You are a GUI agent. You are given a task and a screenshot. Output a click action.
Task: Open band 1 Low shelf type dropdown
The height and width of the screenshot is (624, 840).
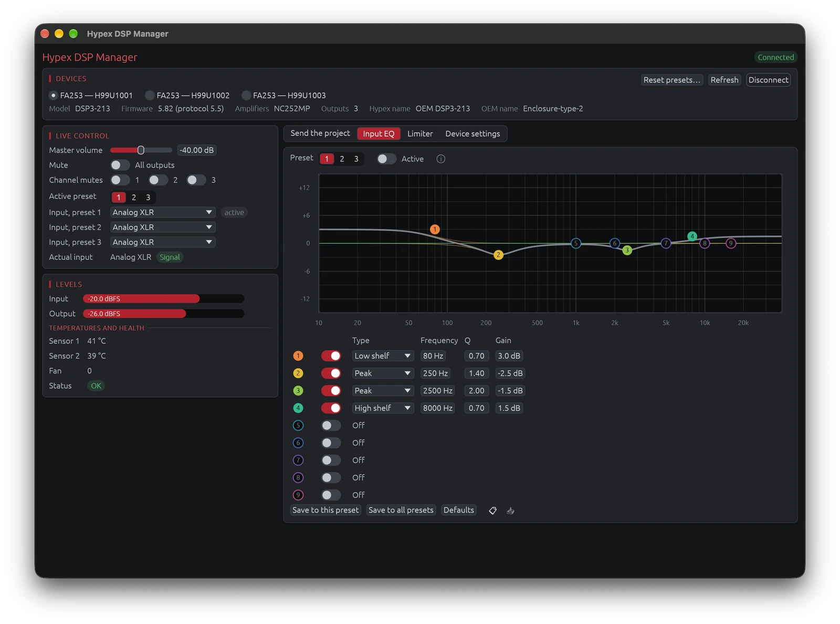(x=383, y=356)
